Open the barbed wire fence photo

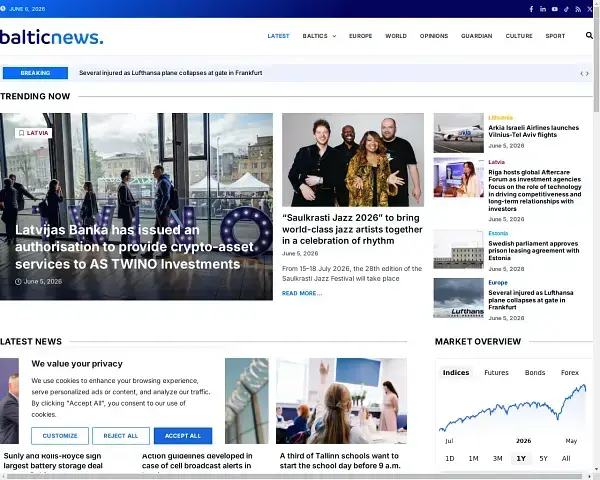coord(247,401)
